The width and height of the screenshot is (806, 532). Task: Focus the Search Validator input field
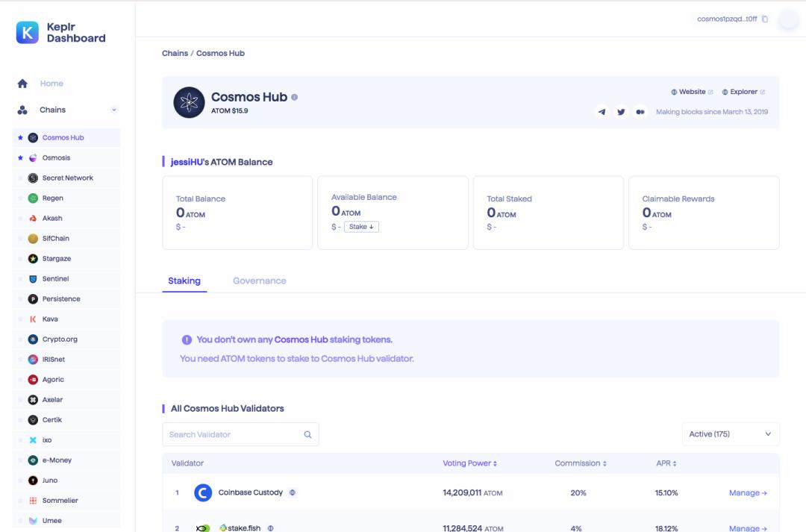231,434
